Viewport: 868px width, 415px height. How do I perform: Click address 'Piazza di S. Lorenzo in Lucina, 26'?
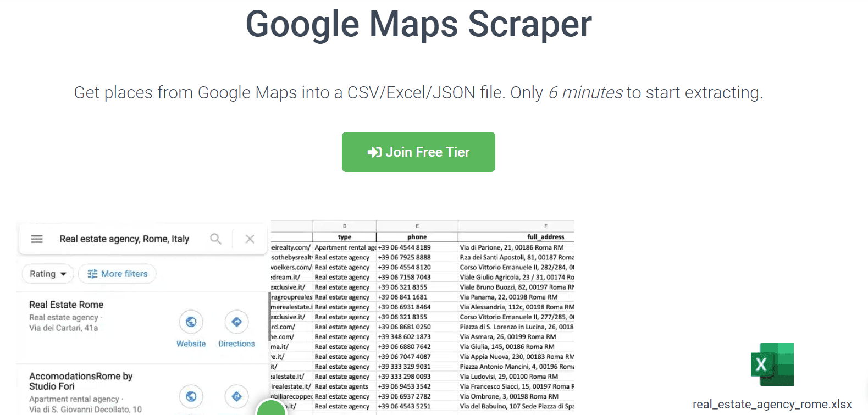pyautogui.click(x=516, y=327)
